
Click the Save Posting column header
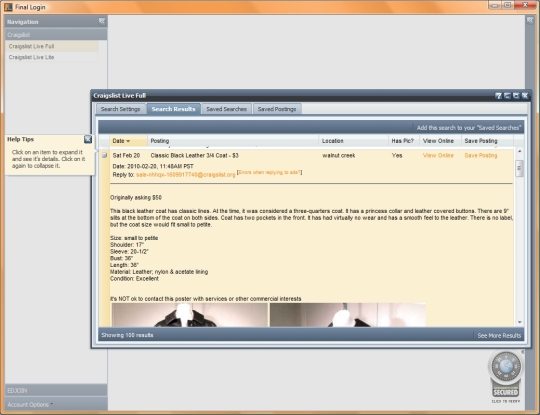click(487, 141)
